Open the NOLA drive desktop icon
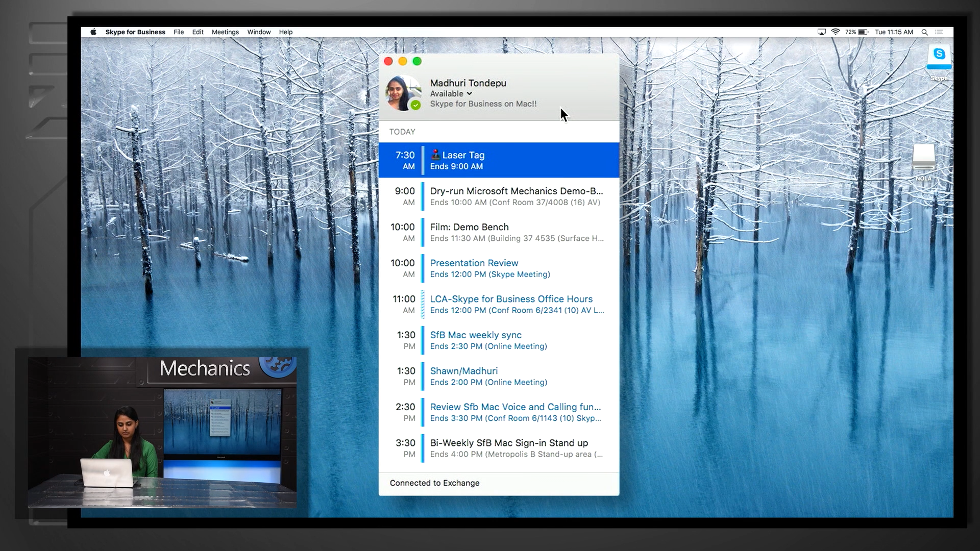Viewport: 980px width, 551px height. point(923,157)
